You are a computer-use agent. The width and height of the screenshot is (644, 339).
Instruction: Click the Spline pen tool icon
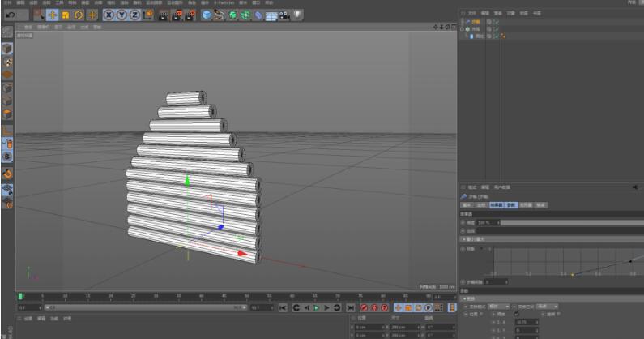click(220, 15)
